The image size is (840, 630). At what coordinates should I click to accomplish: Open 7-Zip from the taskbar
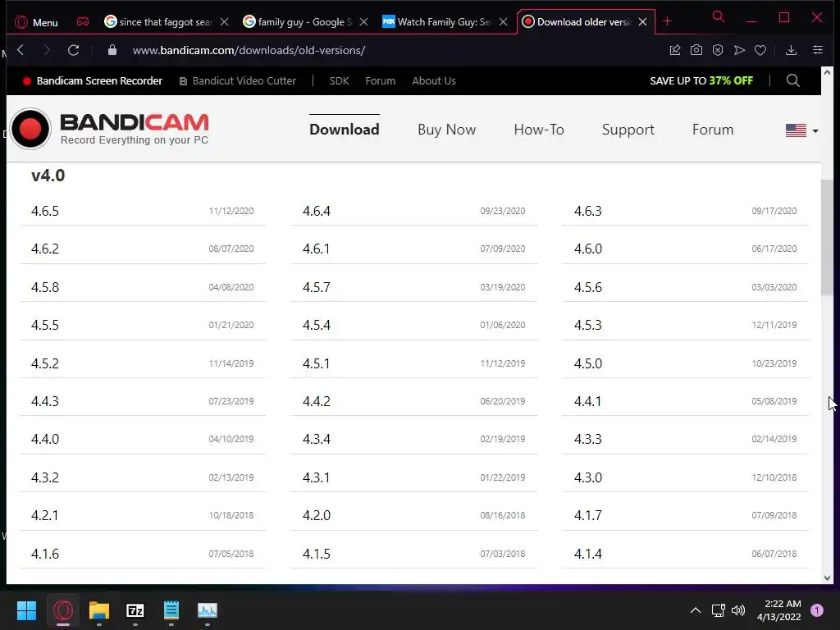pos(135,610)
